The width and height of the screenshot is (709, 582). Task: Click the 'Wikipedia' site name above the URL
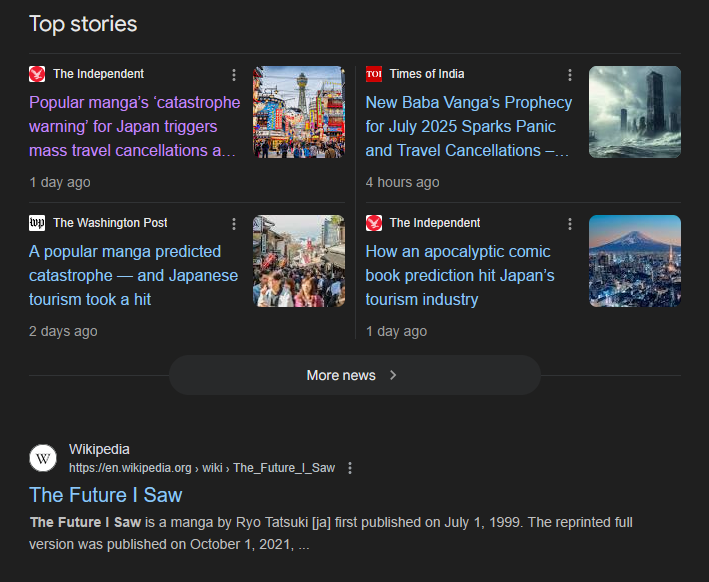tap(99, 449)
